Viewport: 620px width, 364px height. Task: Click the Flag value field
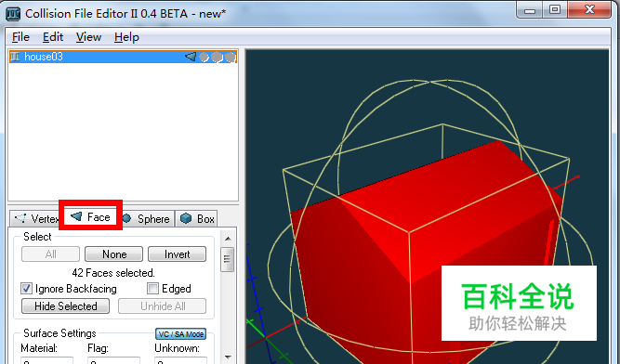113,360
